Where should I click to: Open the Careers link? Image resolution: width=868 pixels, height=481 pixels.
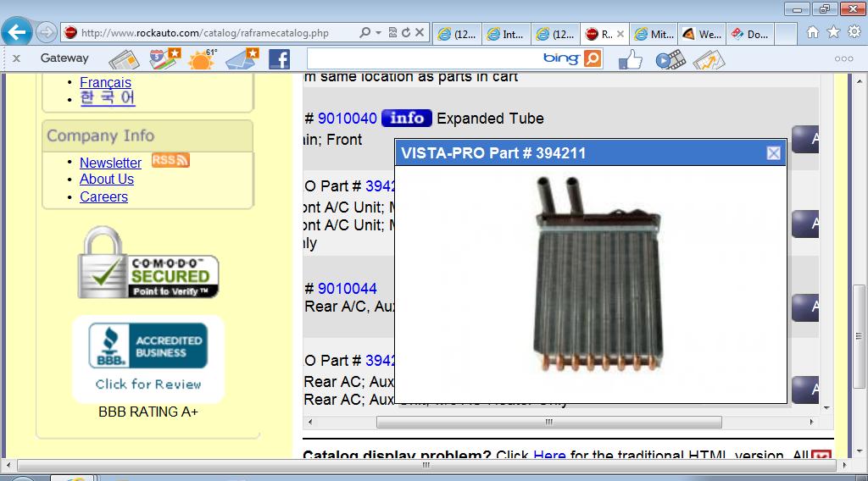tap(103, 196)
